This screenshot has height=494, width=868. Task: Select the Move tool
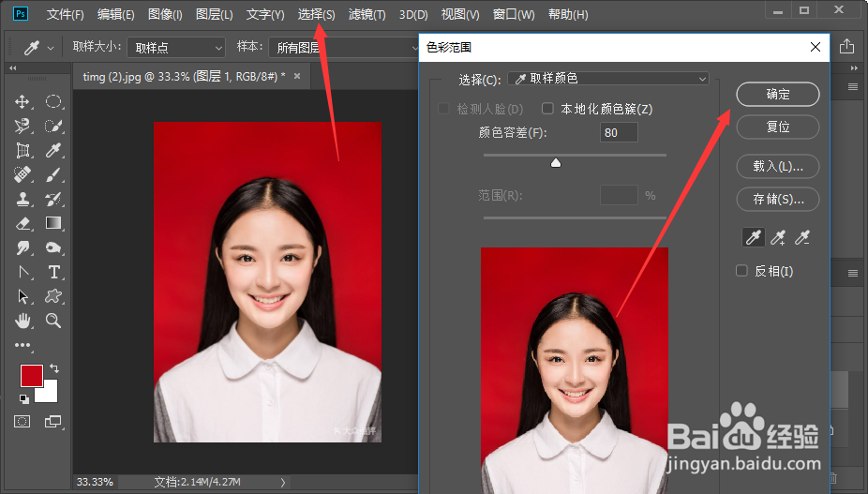point(22,102)
